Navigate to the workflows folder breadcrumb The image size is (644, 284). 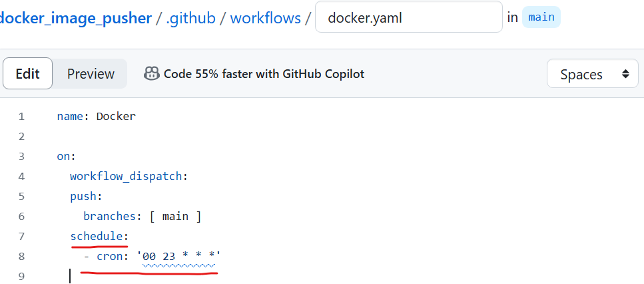tap(265, 18)
